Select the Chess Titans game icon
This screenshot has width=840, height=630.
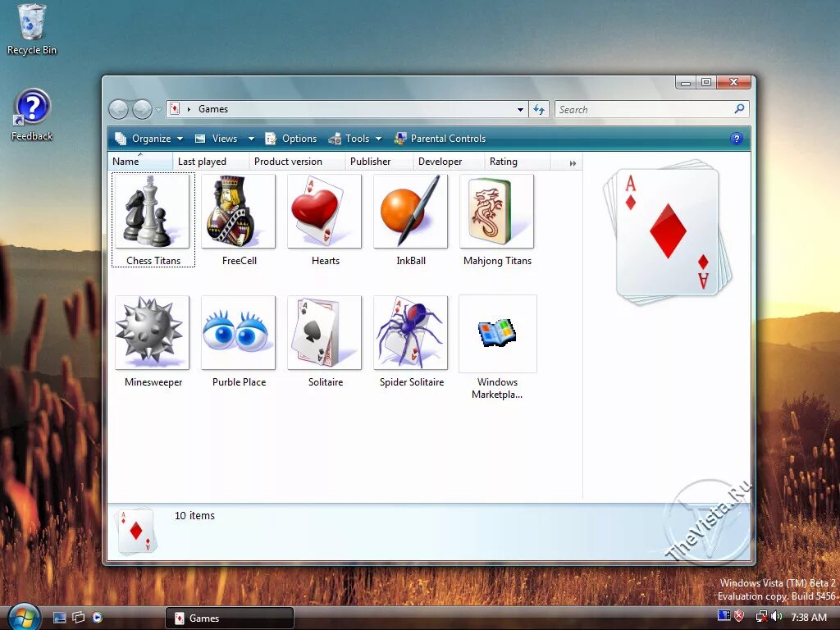click(x=152, y=211)
